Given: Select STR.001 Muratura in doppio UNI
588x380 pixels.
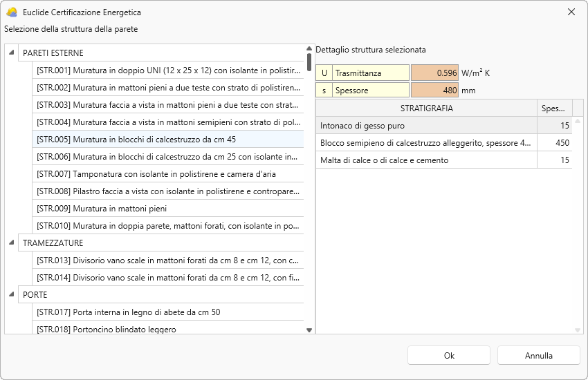Looking at the screenshot, I should [167, 70].
